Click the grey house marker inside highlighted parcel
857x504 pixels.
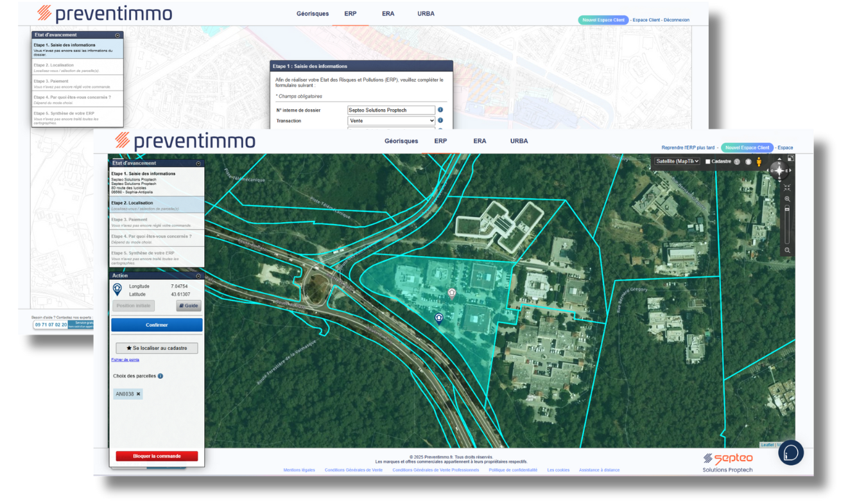(x=451, y=293)
